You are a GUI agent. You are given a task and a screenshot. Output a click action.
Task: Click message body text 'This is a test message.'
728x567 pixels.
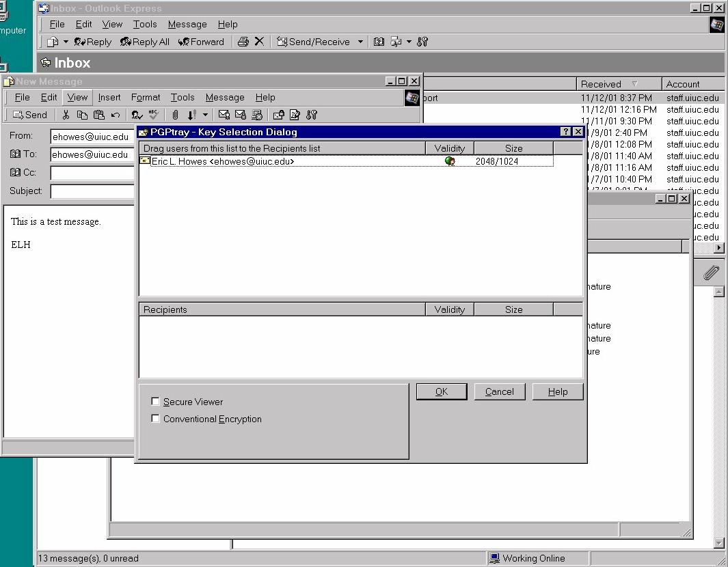coord(56,221)
